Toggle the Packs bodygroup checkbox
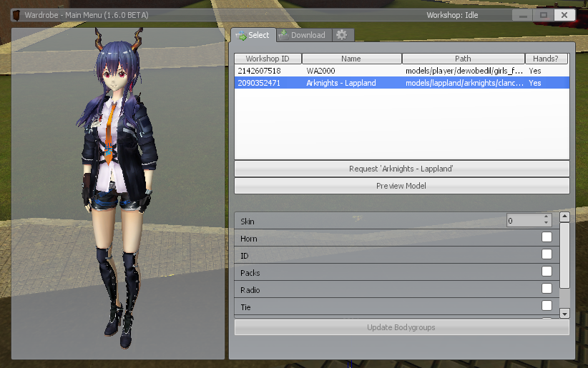The height and width of the screenshot is (368, 588). tap(547, 272)
